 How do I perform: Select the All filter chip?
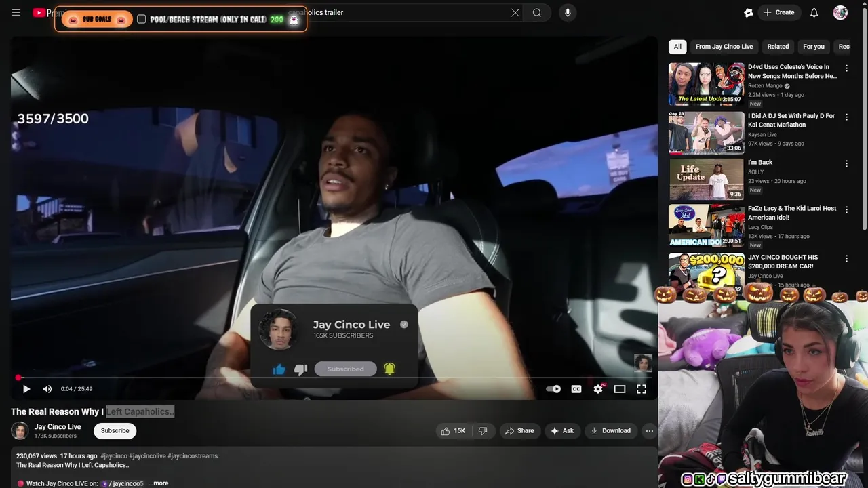677,47
